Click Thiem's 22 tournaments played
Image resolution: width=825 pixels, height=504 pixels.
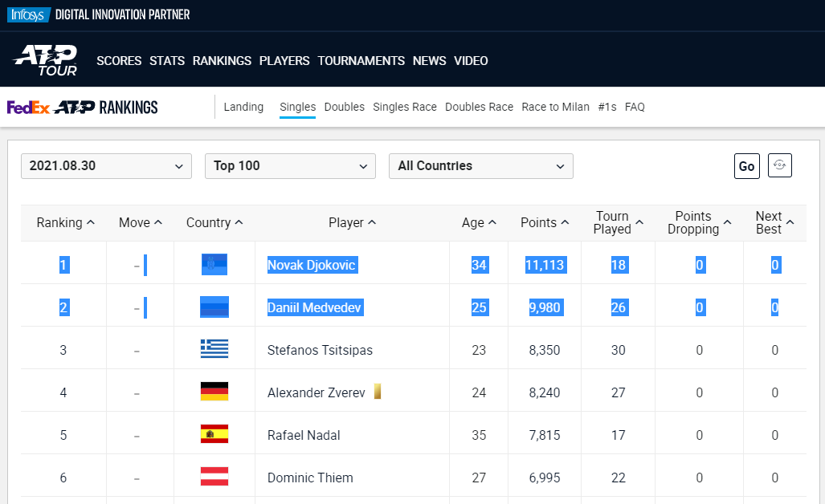[x=619, y=478]
